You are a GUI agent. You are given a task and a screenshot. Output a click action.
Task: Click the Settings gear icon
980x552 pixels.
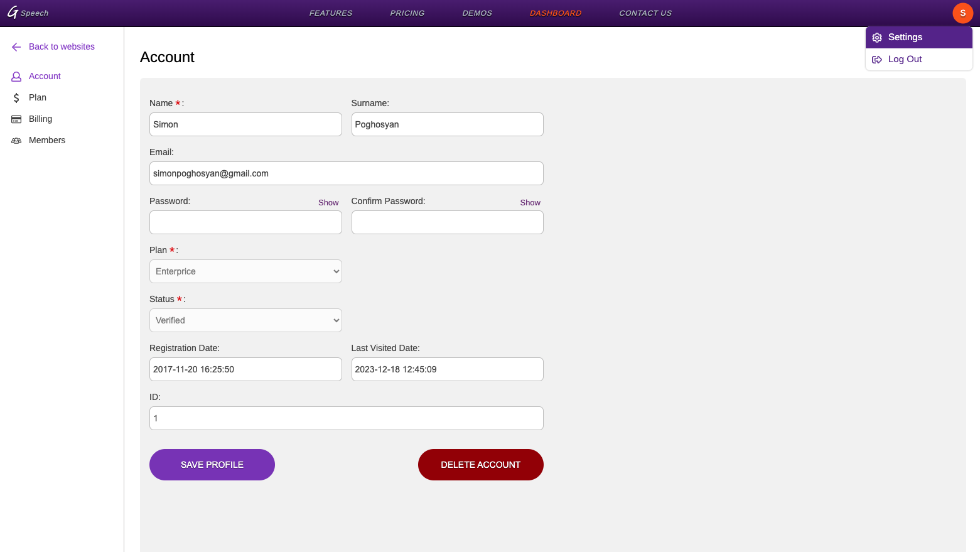click(877, 38)
